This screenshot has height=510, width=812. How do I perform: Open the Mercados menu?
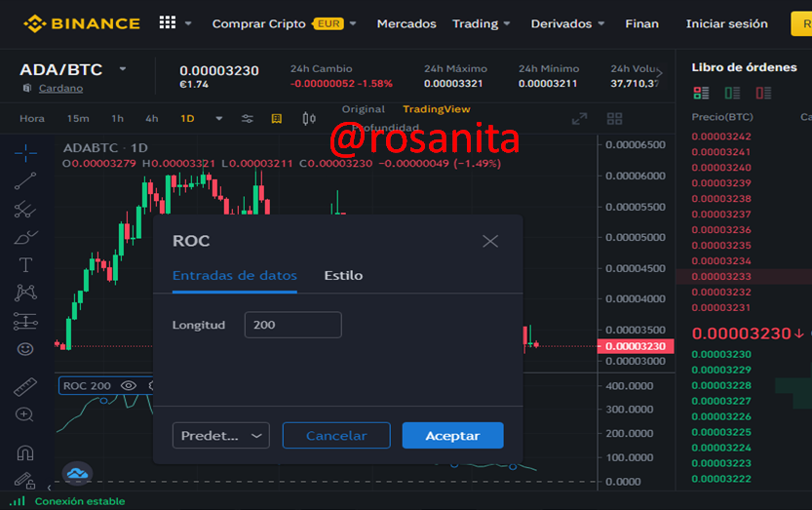point(406,23)
